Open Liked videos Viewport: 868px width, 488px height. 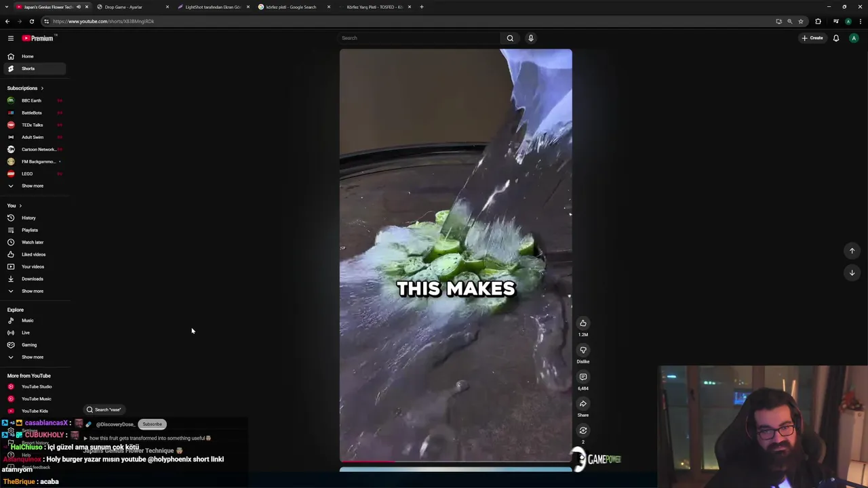coord(34,254)
